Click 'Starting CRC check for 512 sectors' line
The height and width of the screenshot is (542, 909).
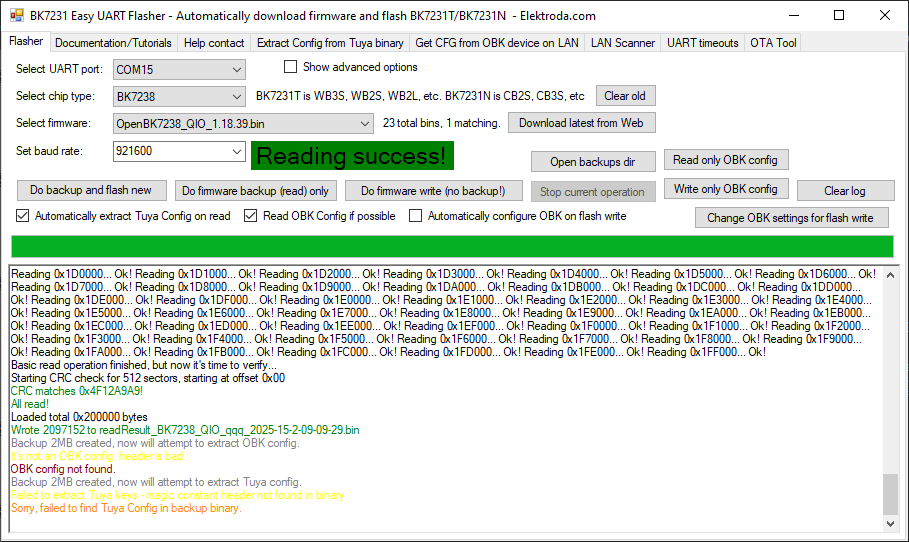click(148, 378)
